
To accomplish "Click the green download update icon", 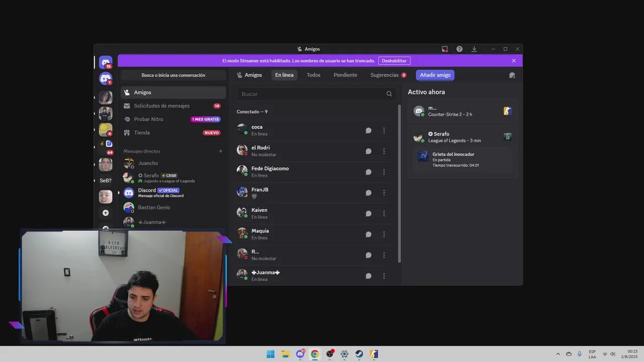I will (x=474, y=49).
